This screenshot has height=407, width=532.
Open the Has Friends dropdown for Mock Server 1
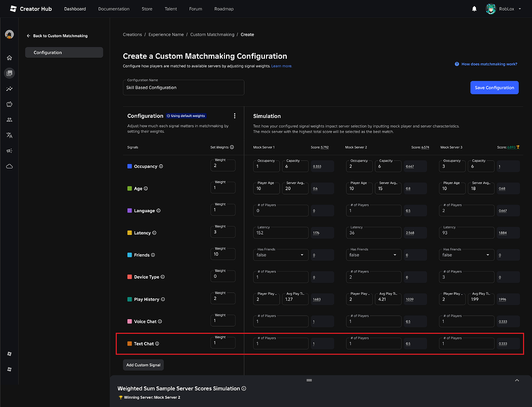pos(281,255)
